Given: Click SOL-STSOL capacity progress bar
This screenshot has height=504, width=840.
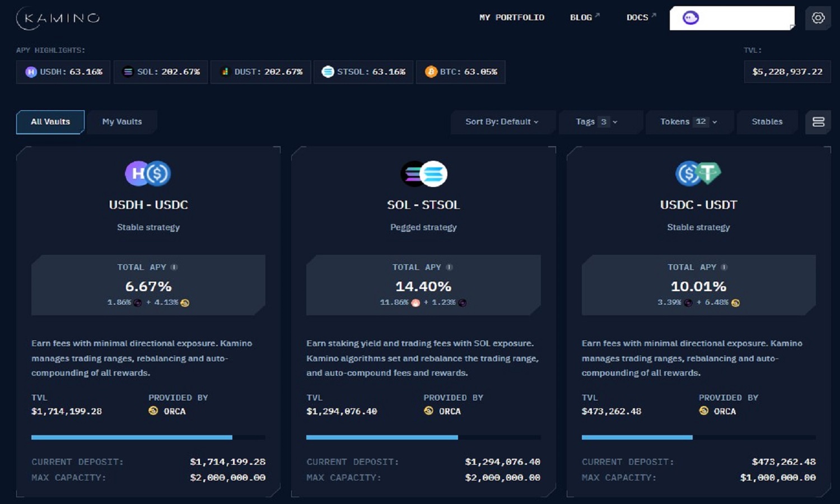Looking at the screenshot, I should tap(423, 437).
